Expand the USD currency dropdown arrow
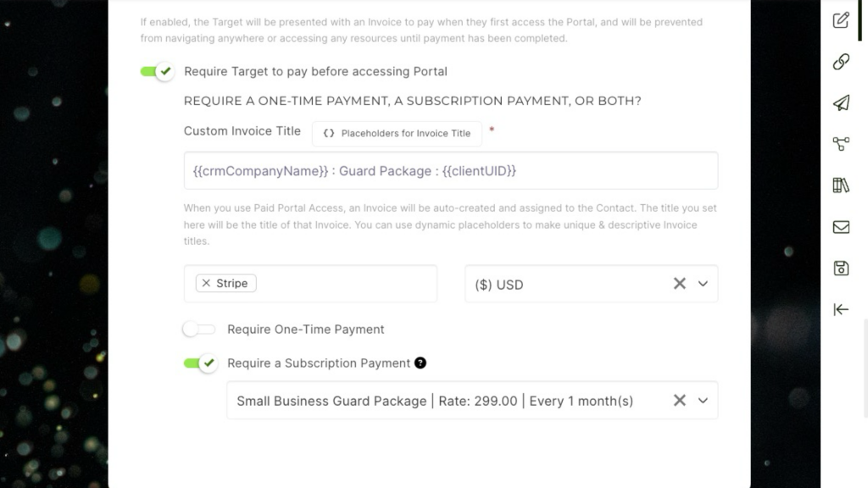Screen dimensions: 868x488 [x=703, y=284]
